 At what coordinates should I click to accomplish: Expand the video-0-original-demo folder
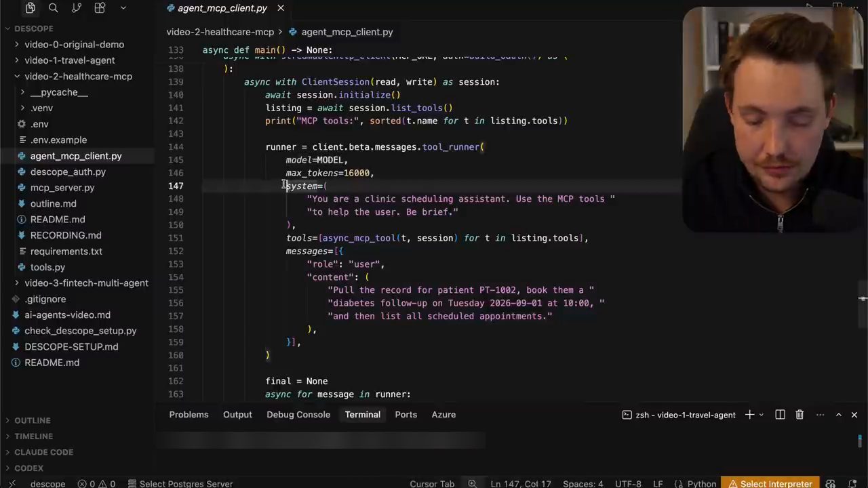pyautogui.click(x=74, y=45)
